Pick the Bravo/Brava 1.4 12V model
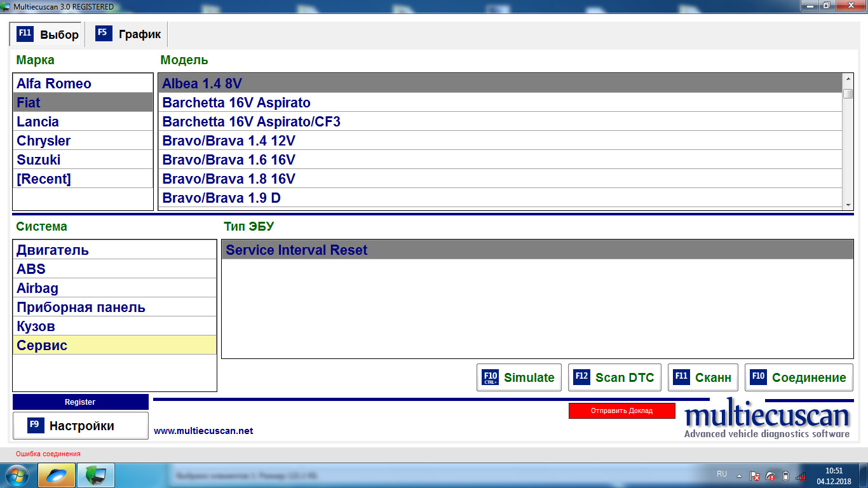The width and height of the screenshot is (868, 488). (x=501, y=140)
